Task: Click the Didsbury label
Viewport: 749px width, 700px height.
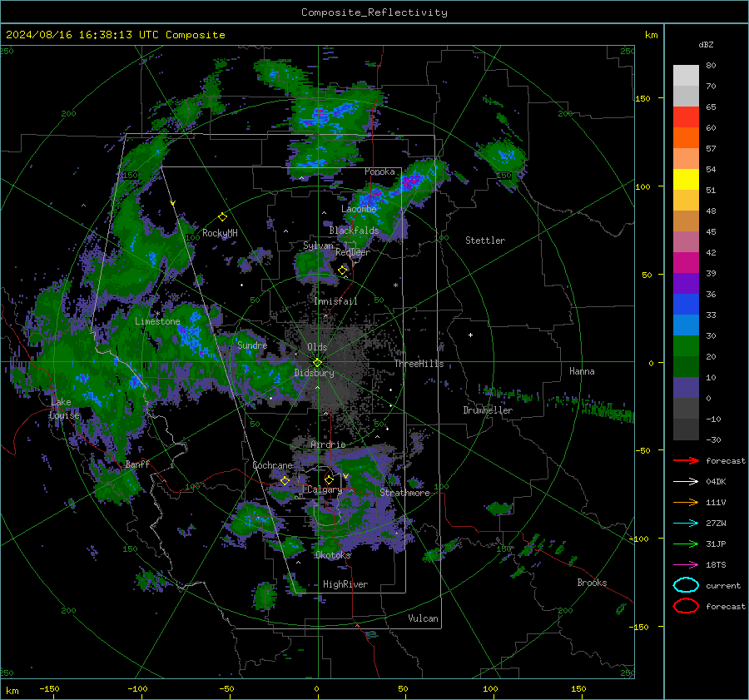Action: pos(314,373)
